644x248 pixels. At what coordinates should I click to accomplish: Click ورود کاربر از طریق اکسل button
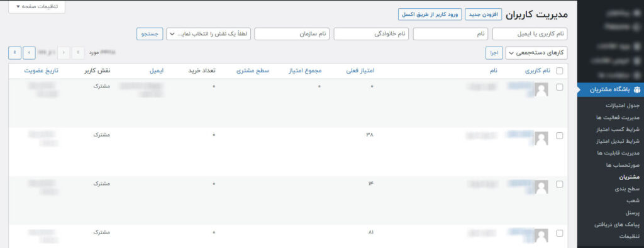(430, 14)
